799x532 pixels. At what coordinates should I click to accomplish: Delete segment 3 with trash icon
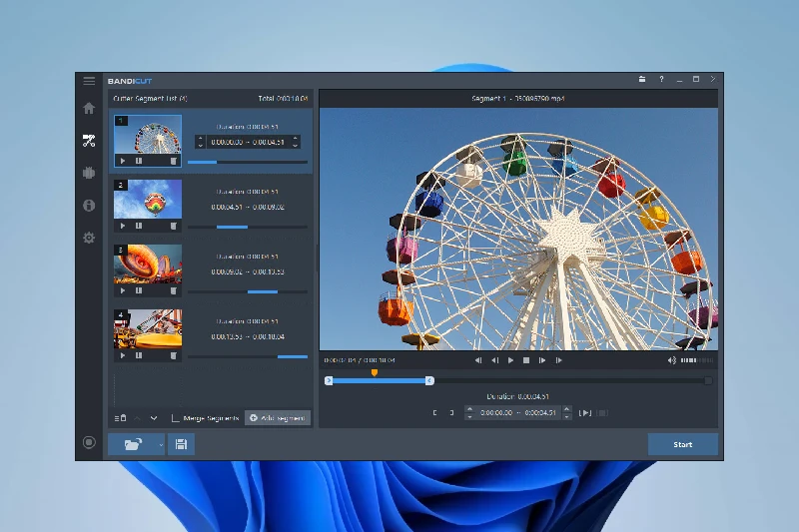coord(173,290)
